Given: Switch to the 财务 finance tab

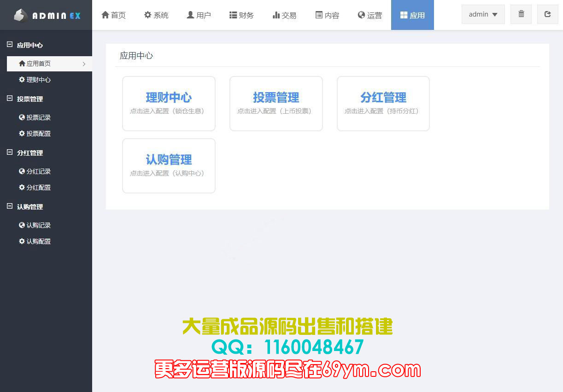Looking at the screenshot, I should (241, 15).
